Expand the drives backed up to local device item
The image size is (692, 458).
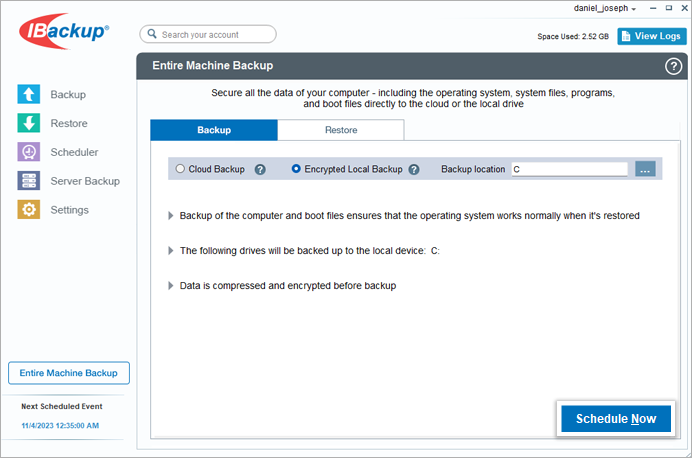click(x=171, y=251)
